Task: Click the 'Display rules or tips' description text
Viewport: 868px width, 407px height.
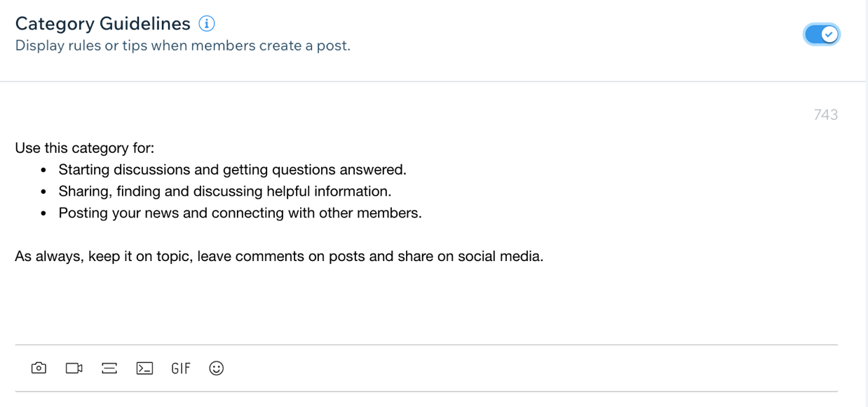Action: [x=182, y=46]
